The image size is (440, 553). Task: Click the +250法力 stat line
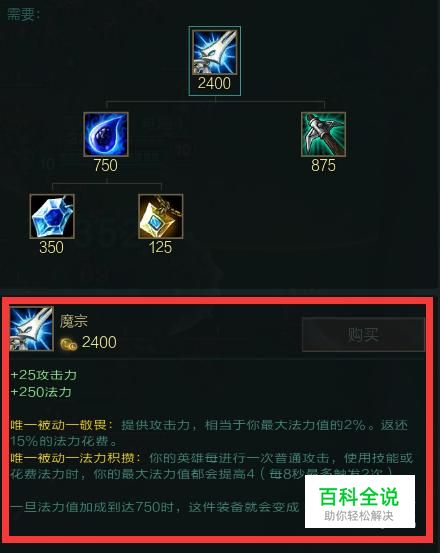(x=41, y=392)
